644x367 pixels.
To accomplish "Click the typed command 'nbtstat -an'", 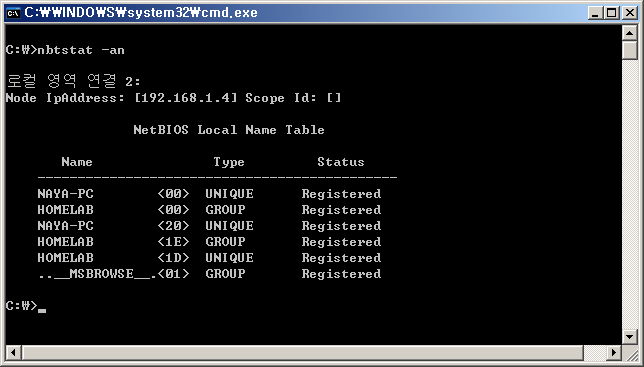I will (x=80, y=50).
